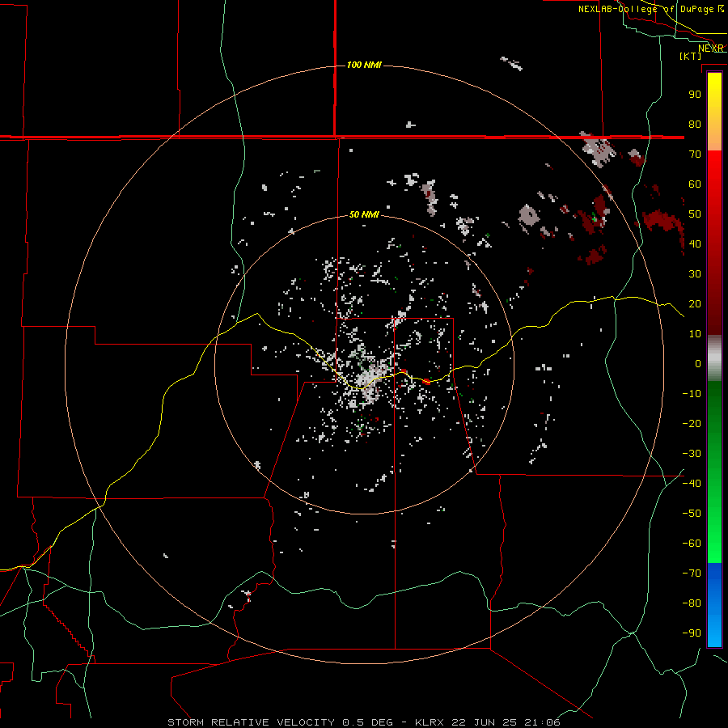Click the 80 value on the velocity scale
Viewport: 728px width, 728px height.
695,124
